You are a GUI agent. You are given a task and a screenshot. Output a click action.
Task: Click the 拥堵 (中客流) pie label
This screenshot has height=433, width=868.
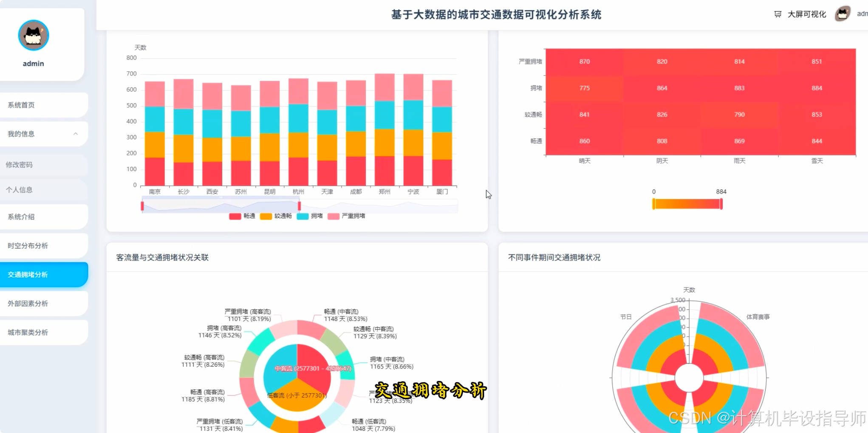coord(391,363)
